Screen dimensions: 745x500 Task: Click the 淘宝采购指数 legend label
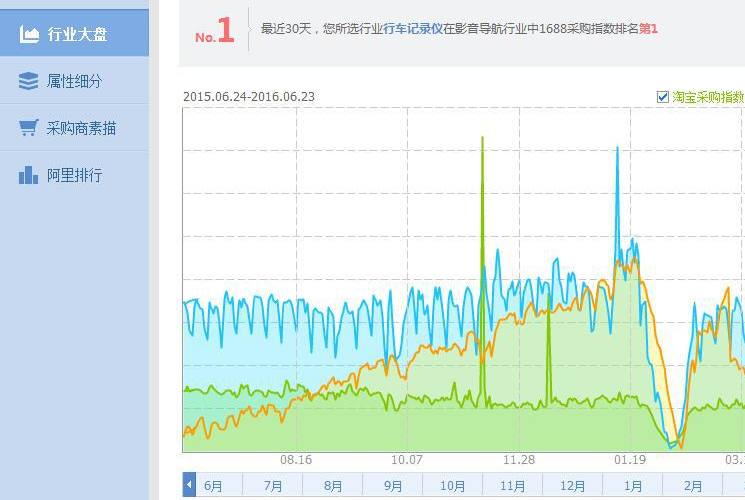coord(708,97)
